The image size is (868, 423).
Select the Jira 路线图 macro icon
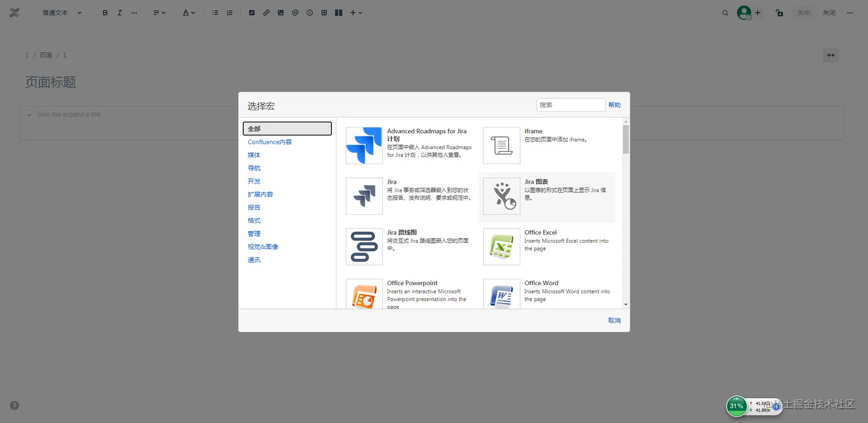[x=364, y=246]
